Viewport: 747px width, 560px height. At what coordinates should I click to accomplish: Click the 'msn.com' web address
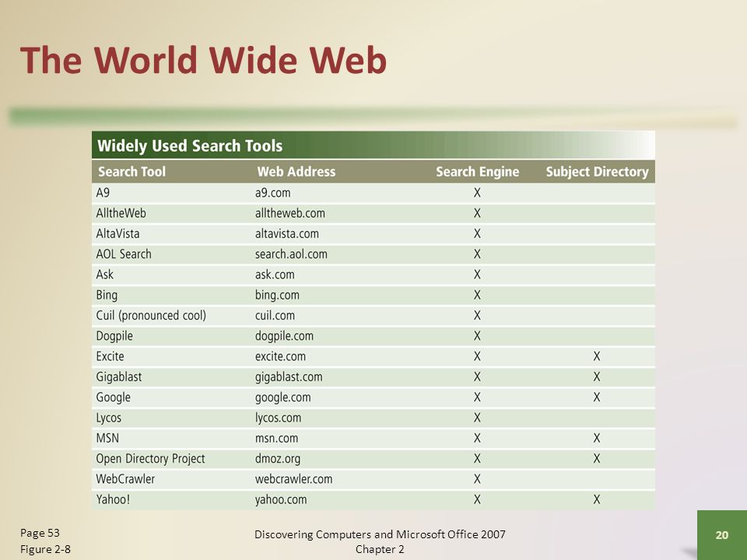click(276, 438)
